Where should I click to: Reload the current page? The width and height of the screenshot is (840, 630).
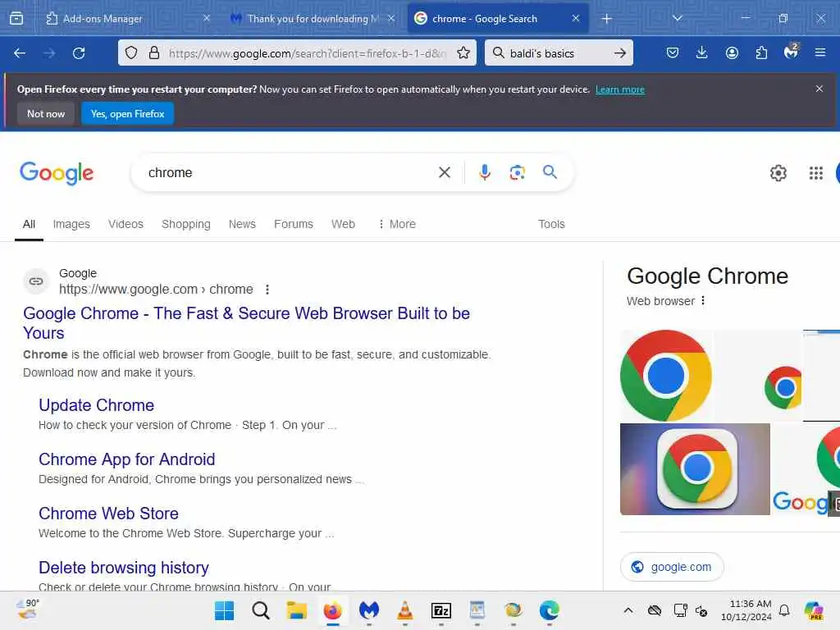click(79, 53)
